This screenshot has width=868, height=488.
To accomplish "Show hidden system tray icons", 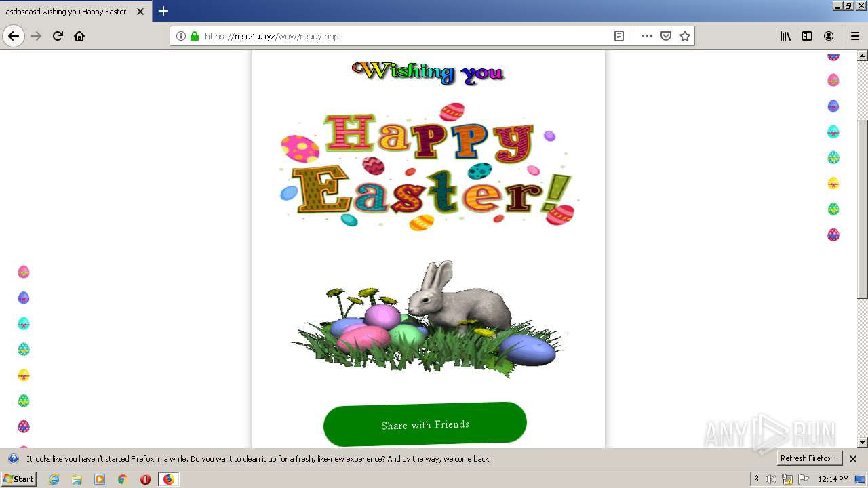I will [757, 479].
